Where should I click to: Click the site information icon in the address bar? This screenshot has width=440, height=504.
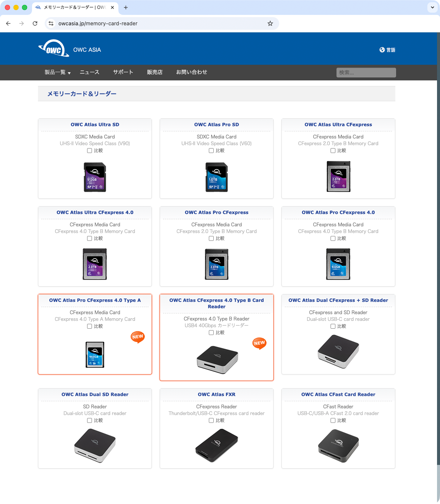click(x=51, y=23)
